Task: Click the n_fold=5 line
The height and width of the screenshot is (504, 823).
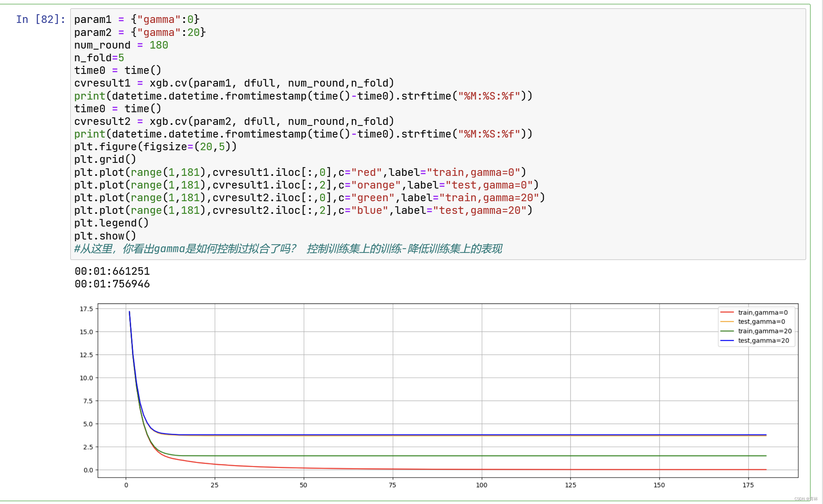Action: pyautogui.click(x=99, y=58)
